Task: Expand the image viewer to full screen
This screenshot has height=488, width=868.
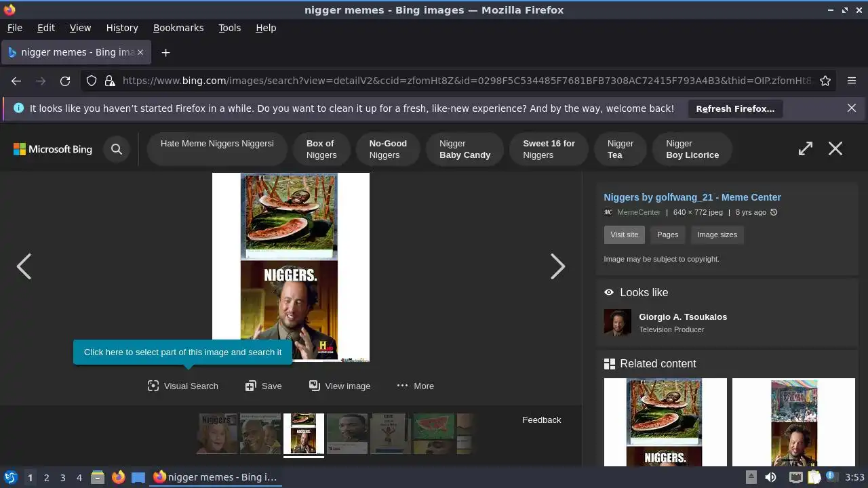Action: point(806,148)
